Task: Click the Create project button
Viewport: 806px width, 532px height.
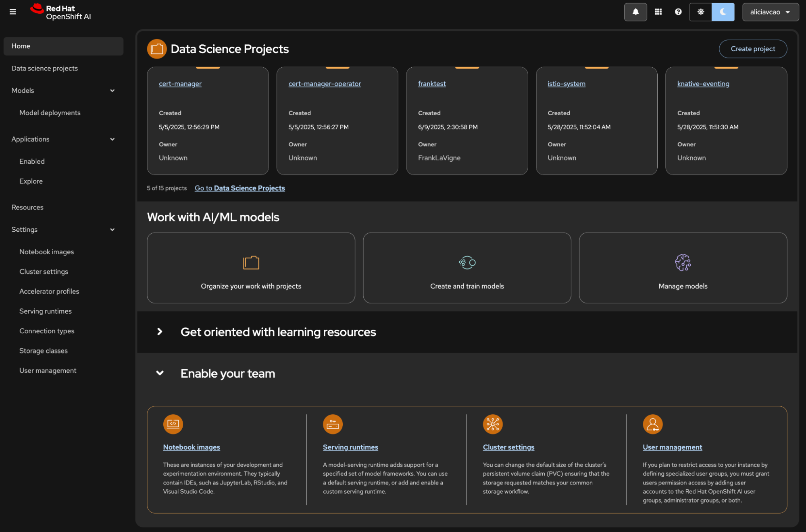Action: coord(752,49)
